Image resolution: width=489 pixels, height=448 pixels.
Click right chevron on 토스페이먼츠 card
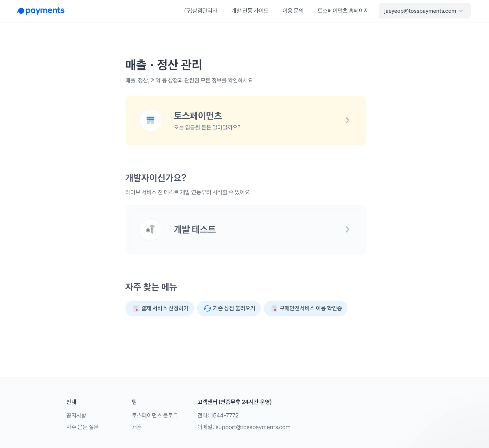347,120
